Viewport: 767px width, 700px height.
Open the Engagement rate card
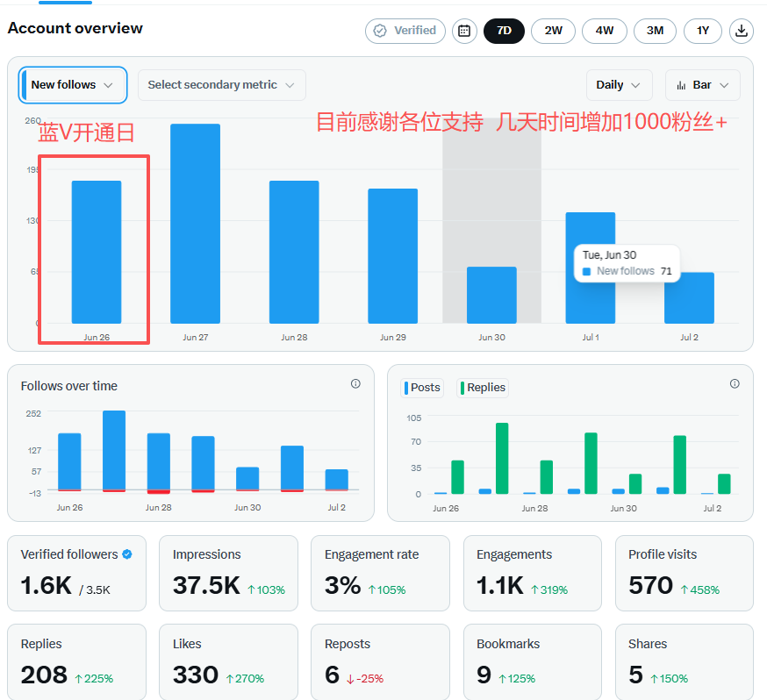pos(380,573)
